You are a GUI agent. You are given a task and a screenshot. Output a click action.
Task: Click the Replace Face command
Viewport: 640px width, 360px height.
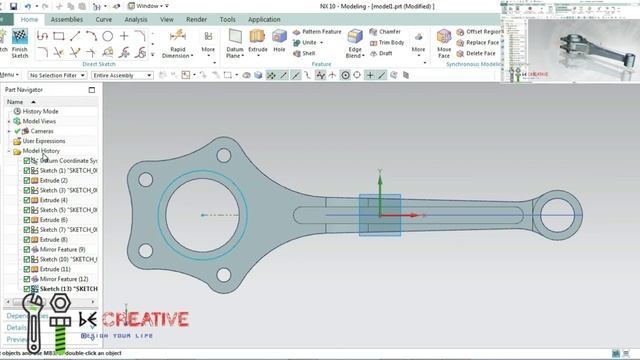[478, 42]
